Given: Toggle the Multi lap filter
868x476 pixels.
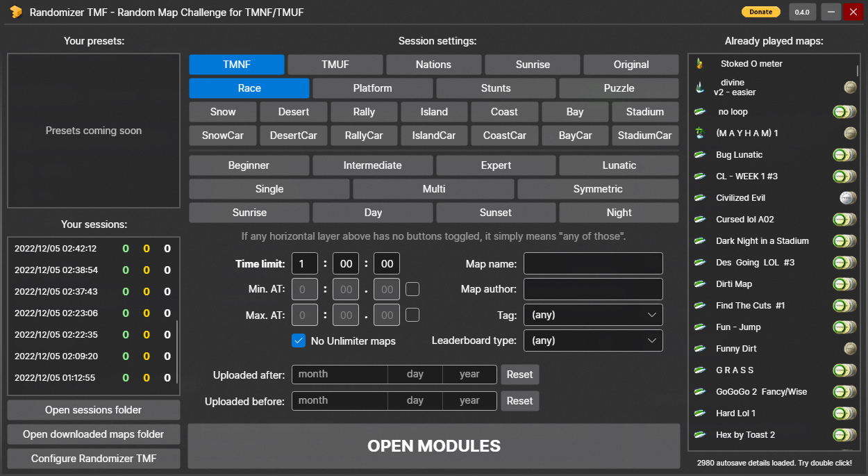Looking at the screenshot, I should tap(434, 189).
